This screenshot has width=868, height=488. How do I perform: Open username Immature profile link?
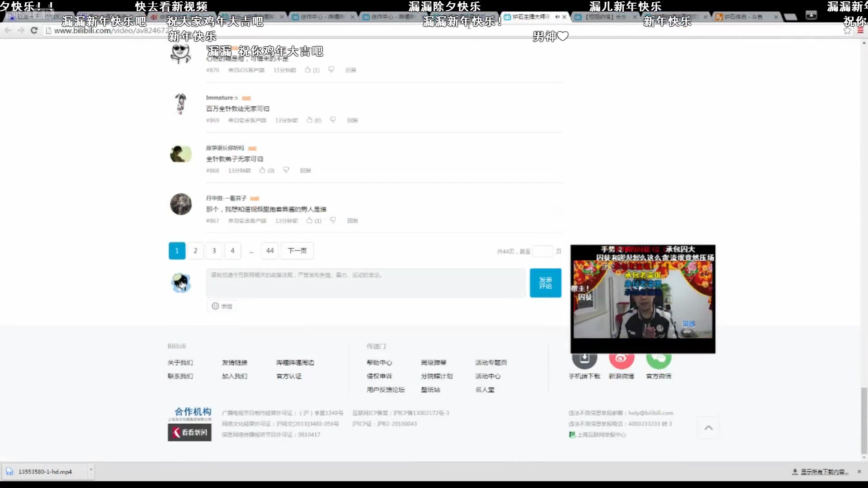click(x=222, y=98)
